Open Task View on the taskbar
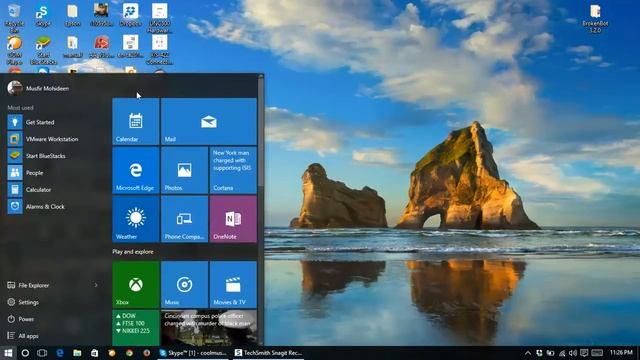640x360 pixels. (42, 353)
